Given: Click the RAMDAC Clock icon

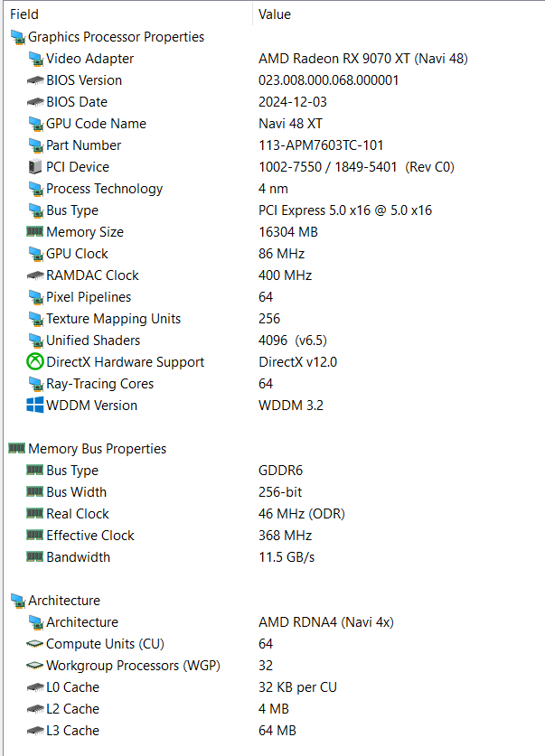Looking at the screenshot, I should coord(35,275).
